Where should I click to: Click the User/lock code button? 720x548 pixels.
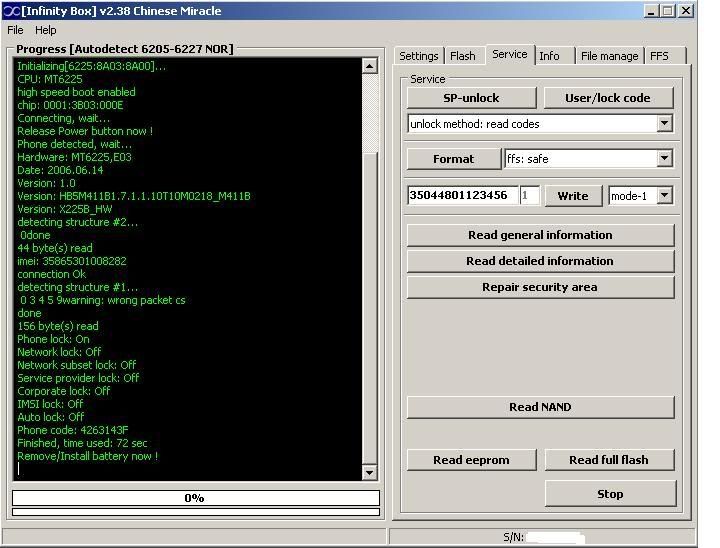pos(608,98)
